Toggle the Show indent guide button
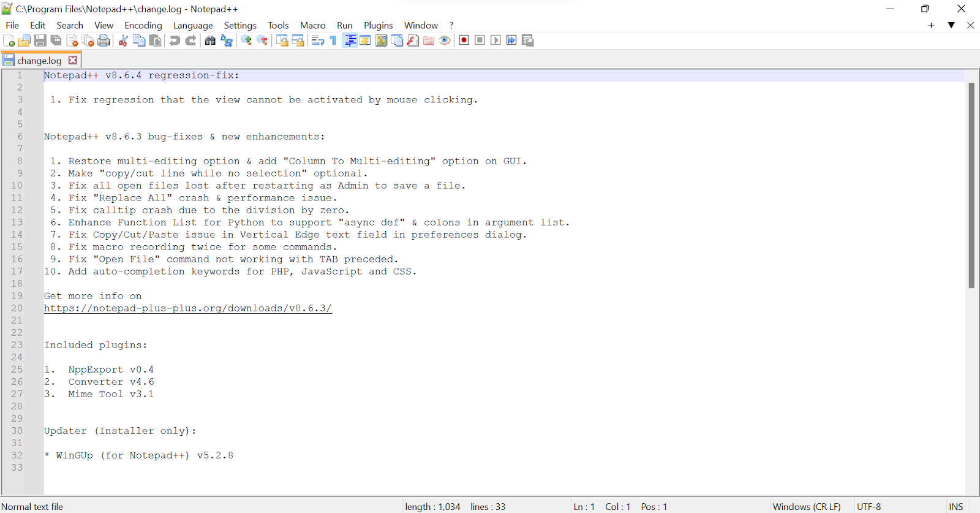This screenshot has height=513, width=980. click(x=350, y=40)
